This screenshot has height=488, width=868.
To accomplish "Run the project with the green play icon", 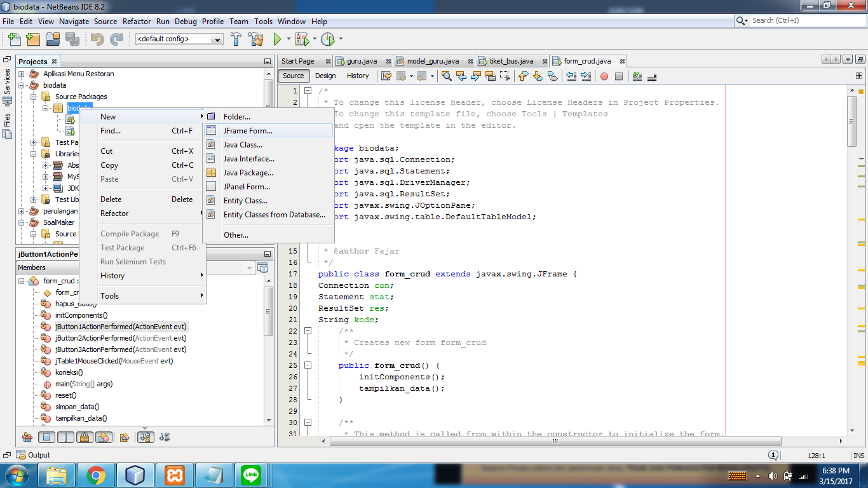I will (277, 39).
